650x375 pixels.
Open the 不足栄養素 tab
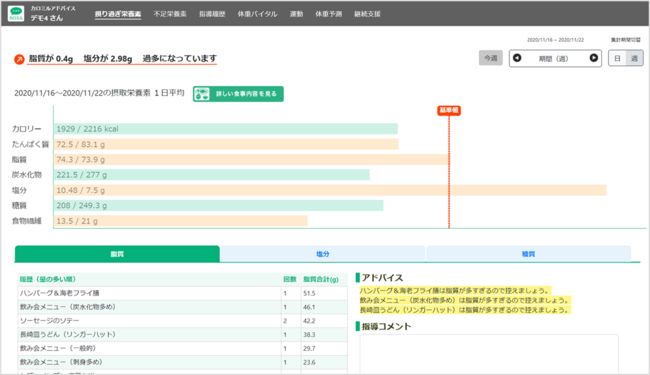[170, 14]
